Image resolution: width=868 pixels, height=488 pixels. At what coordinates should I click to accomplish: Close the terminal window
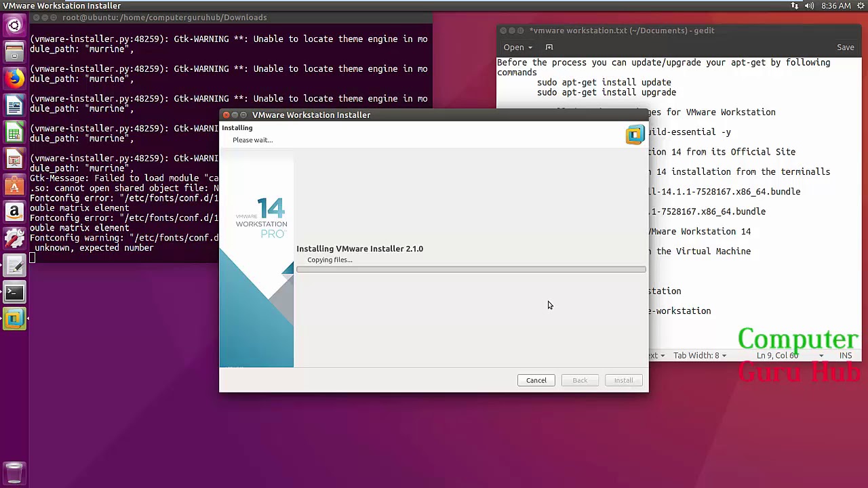36,18
